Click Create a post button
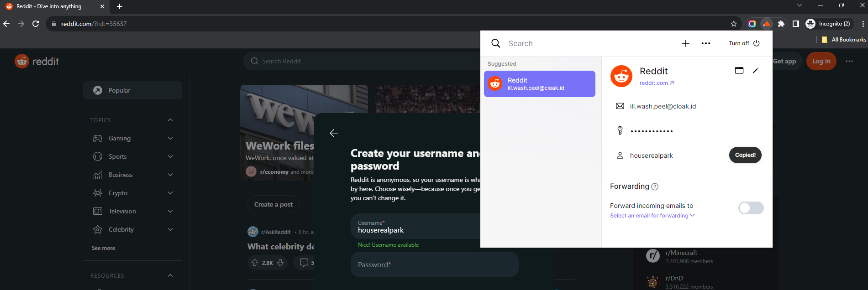 (274, 204)
